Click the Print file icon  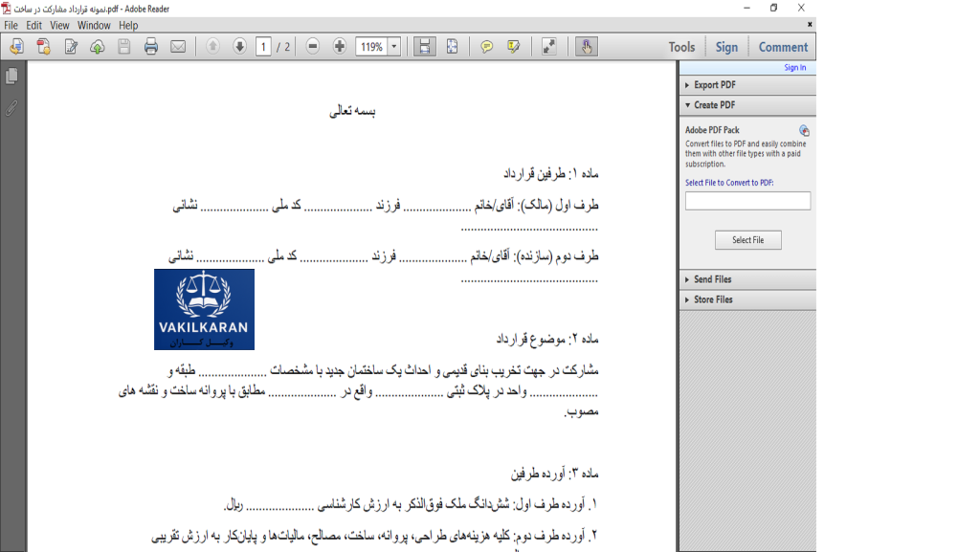point(151,47)
